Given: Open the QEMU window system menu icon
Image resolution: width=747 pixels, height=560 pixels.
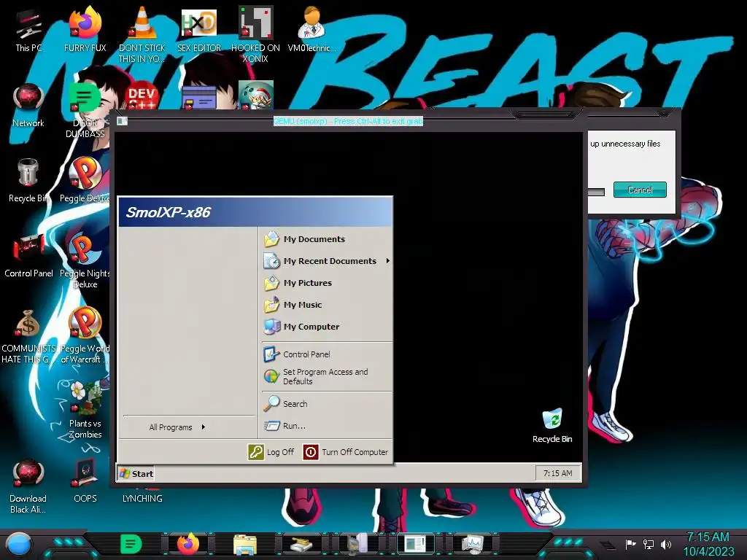Looking at the screenshot, I should pos(122,122).
